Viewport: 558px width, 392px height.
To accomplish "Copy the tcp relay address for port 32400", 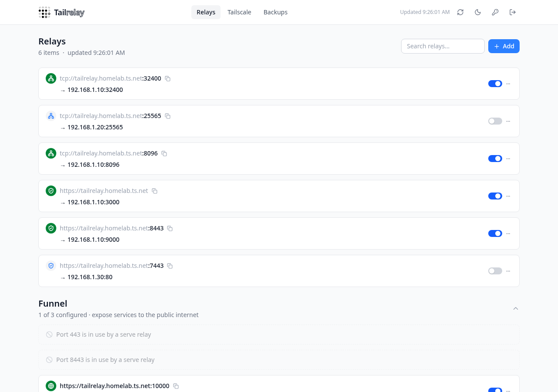I will click(168, 79).
